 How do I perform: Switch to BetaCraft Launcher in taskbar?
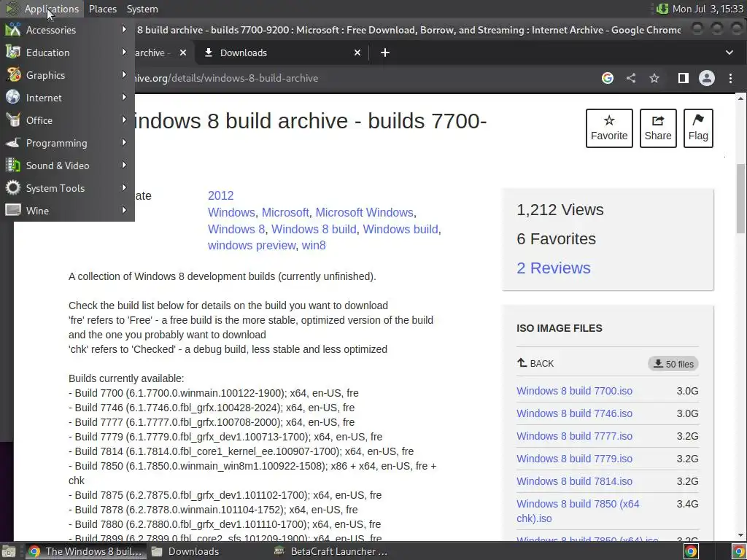pyautogui.click(x=332, y=551)
